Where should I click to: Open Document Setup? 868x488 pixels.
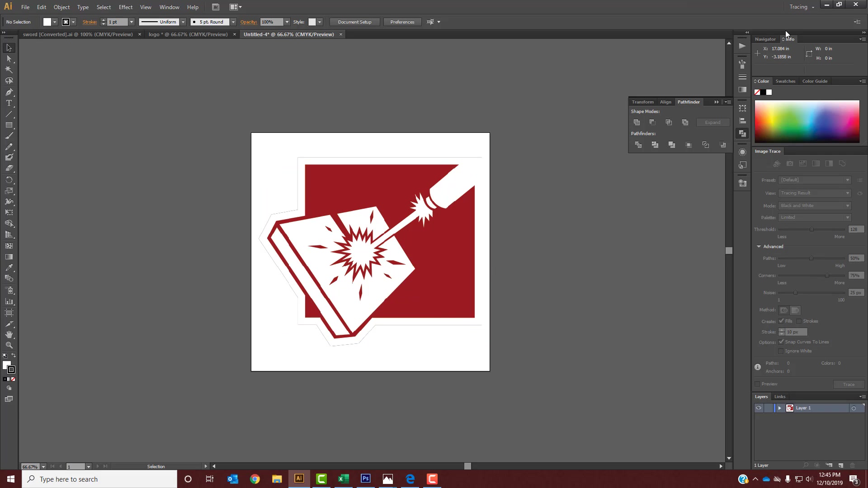coord(354,22)
